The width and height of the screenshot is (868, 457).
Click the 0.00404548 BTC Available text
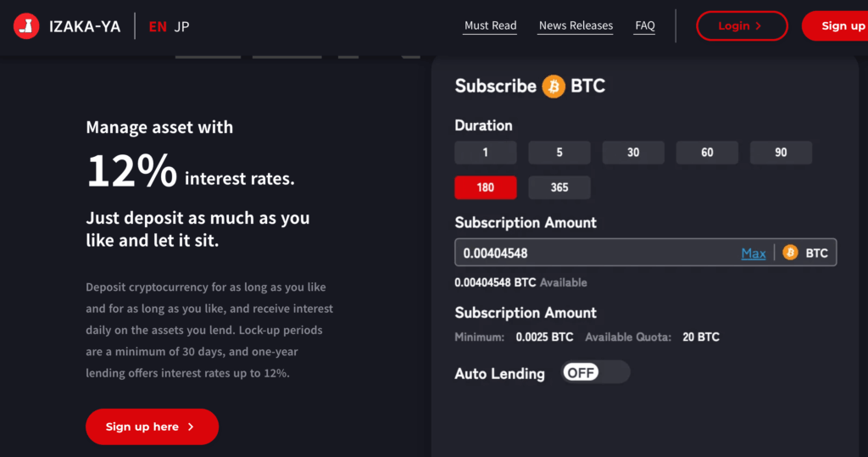coord(520,282)
